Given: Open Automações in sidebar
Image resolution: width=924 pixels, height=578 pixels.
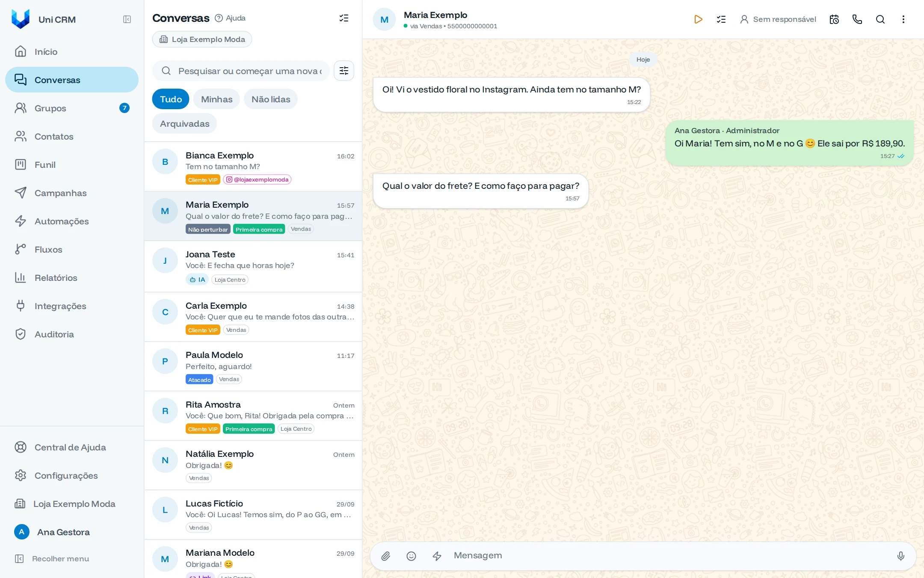Looking at the screenshot, I should tap(72, 221).
